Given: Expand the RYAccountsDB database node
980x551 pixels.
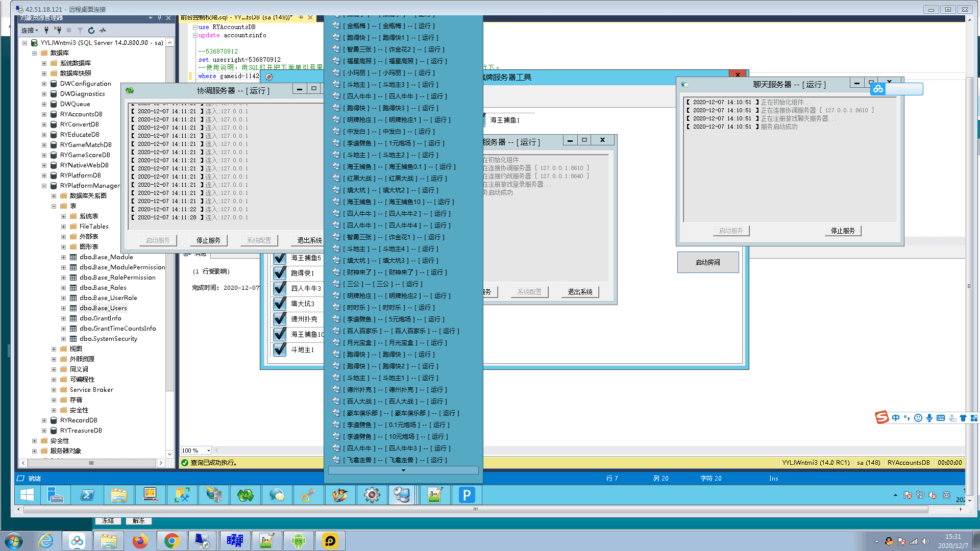Looking at the screenshot, I should point(44,114).
